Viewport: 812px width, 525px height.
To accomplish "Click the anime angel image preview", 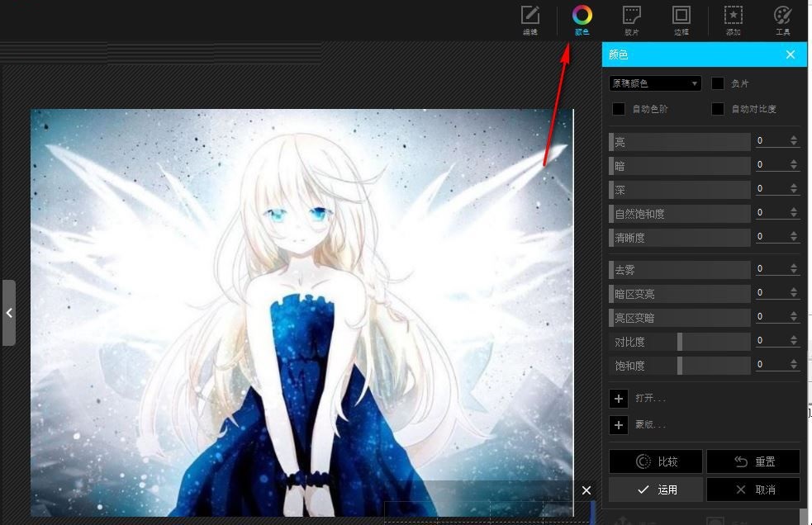I will tap(302, 313).
